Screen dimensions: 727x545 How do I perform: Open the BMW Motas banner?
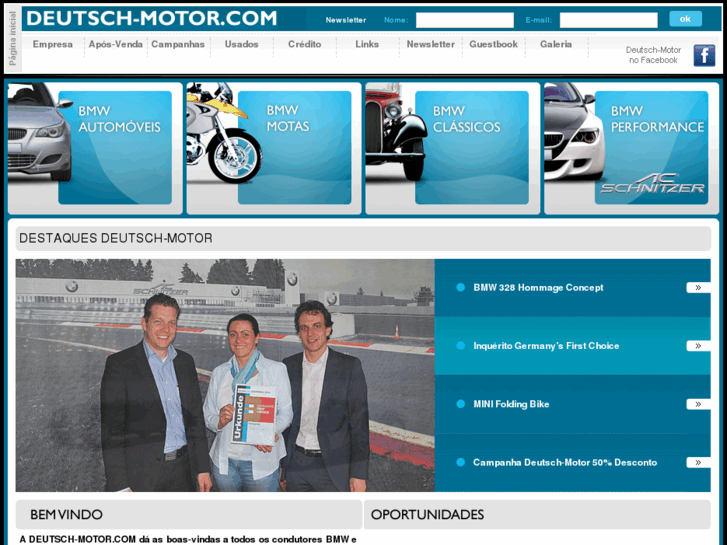point(274,148)
